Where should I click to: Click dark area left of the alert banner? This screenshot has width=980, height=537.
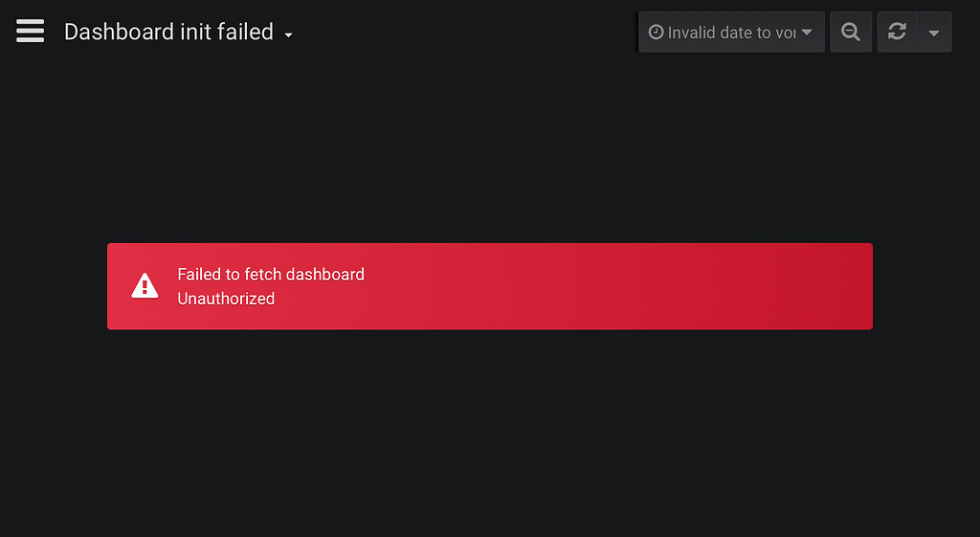(x=54, y=286)
